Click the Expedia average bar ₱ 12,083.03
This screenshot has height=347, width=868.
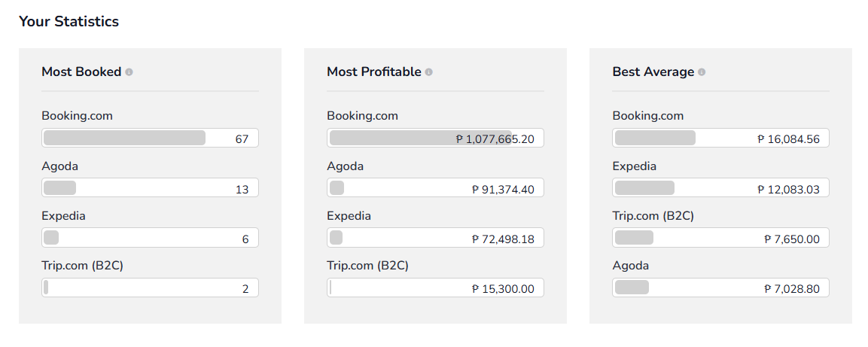(720, 187)
